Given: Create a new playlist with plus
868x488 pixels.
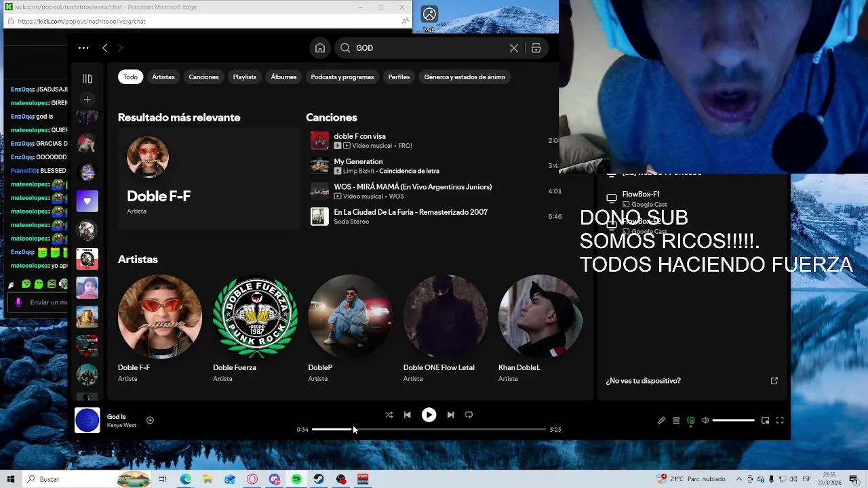Looking at the screenshot, I should 87,100.
